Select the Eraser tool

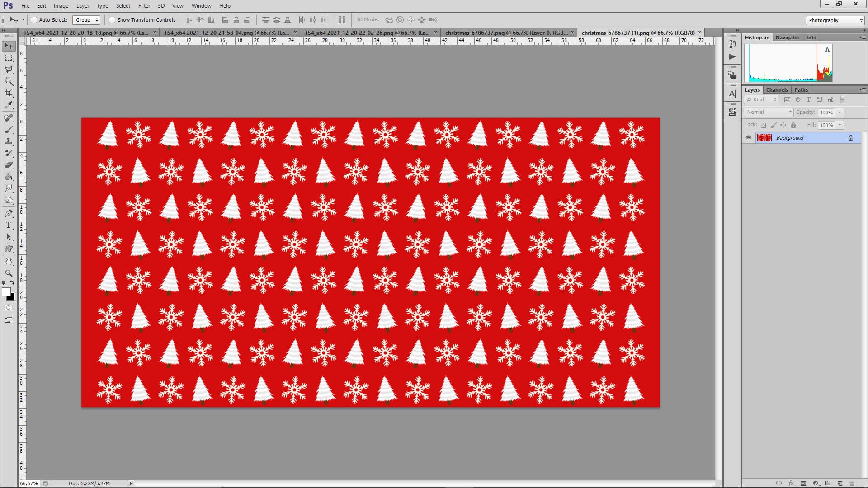(x=9, y=165)
